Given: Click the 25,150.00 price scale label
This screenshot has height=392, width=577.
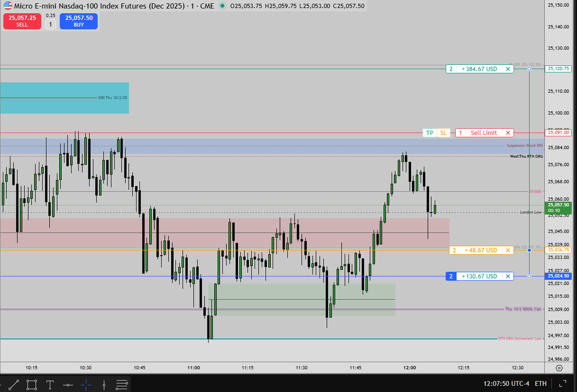Looking at the screenshot, I should tap(559, 5).
